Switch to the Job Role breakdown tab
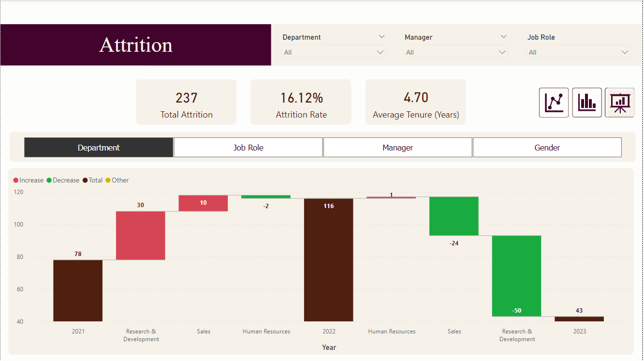The height and width of the screenshot is (361, 644). pos(248,147)
